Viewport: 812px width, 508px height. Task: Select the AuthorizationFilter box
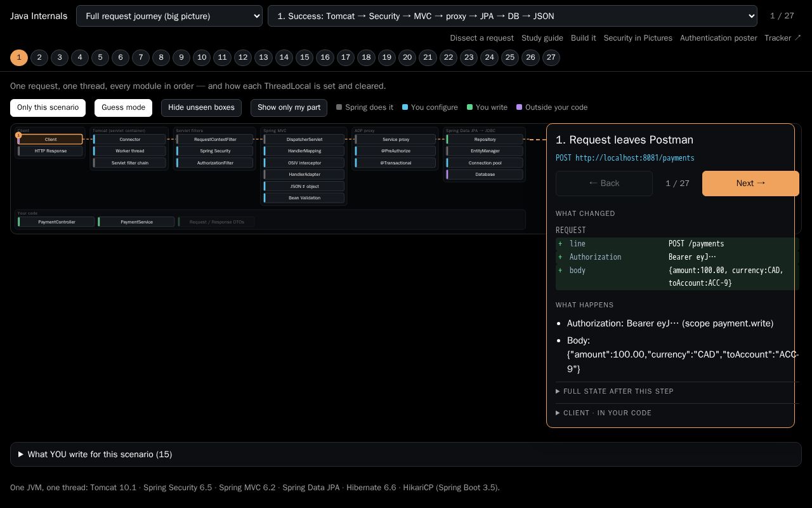pos(215,163)
